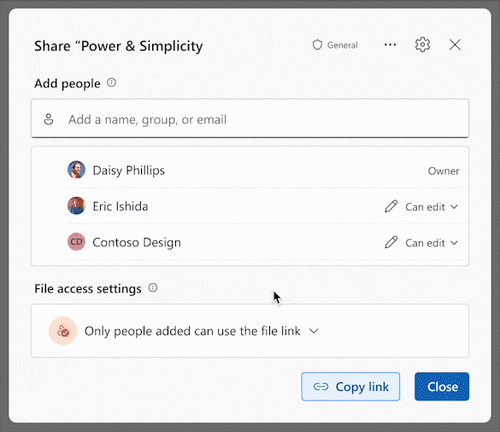Click the Copy link button
The image size is (500, 432).
click(350, 387)
